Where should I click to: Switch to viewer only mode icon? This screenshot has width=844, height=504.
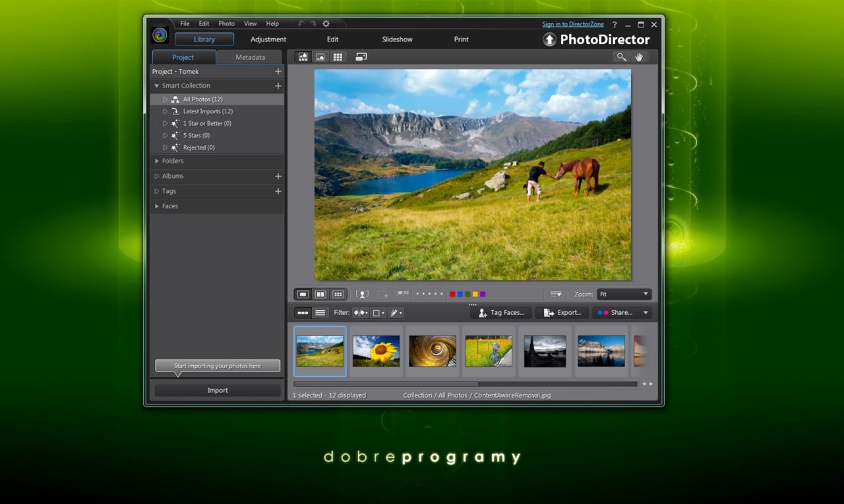(x=320, y=57)
